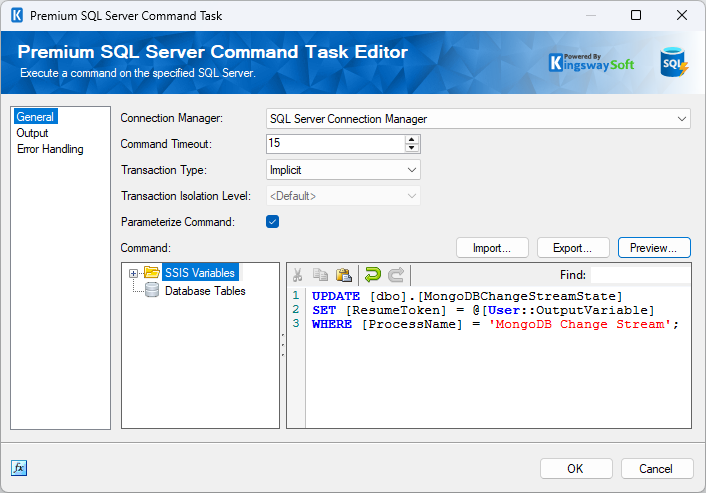Click the Export... button
Viewport: 706px width, 493px height.
(573, 248)
